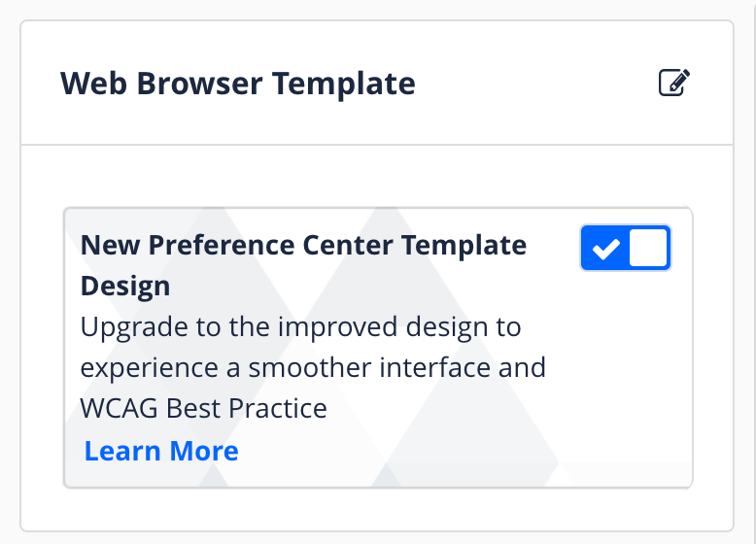Disable the new template design toggle
The width and height of the screenshot is (756, 544).
click(625, 249)
